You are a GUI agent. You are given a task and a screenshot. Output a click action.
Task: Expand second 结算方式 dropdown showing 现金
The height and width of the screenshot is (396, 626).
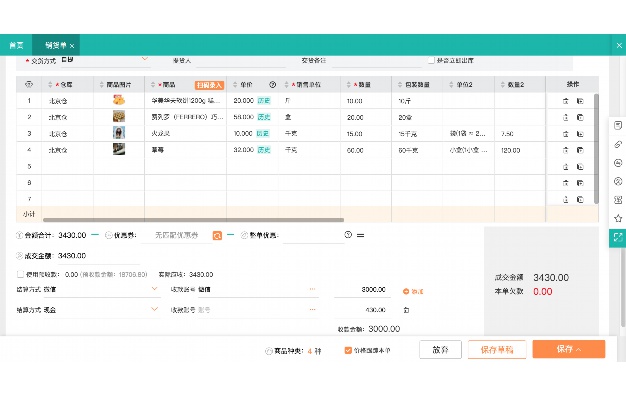(x=154, y=309)
